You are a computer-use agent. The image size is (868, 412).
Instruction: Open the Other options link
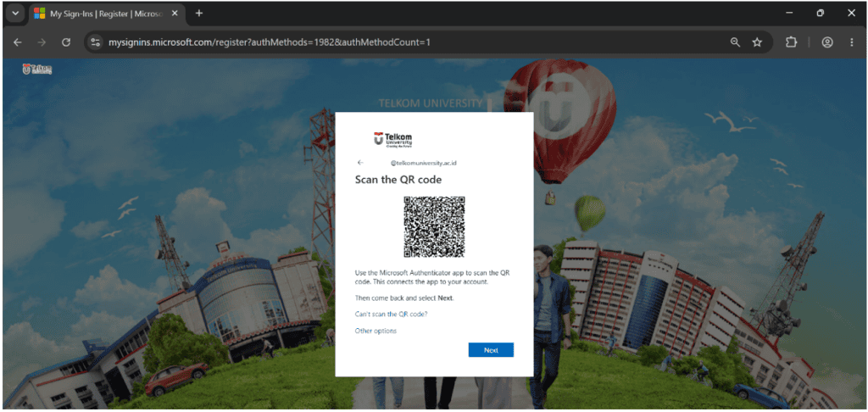click(376, 331)
